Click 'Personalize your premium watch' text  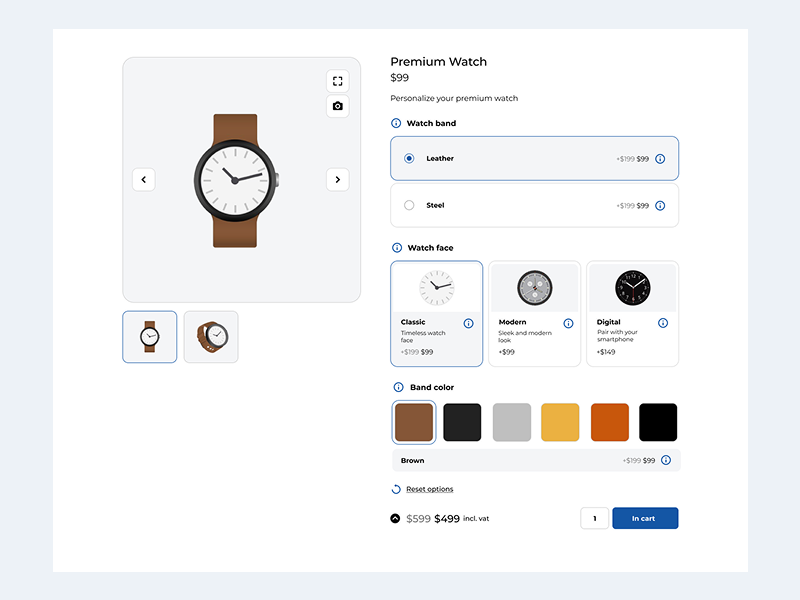[454, 98]
